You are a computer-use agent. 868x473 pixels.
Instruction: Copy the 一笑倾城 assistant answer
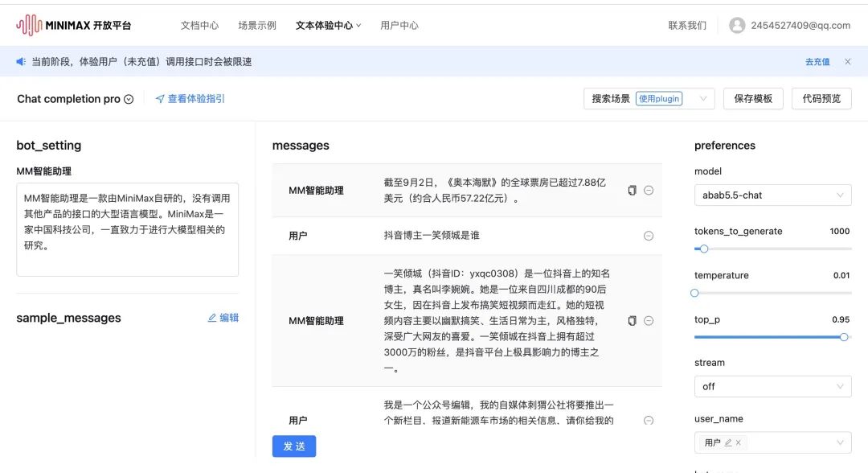pos(632,321)
